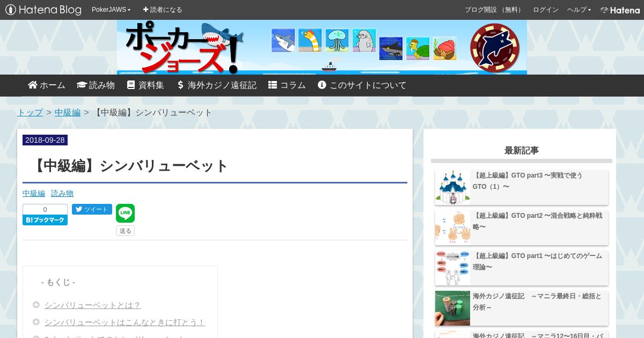
Task: Click the castle thumbnail for GTO part3
Action: [452, 187]
